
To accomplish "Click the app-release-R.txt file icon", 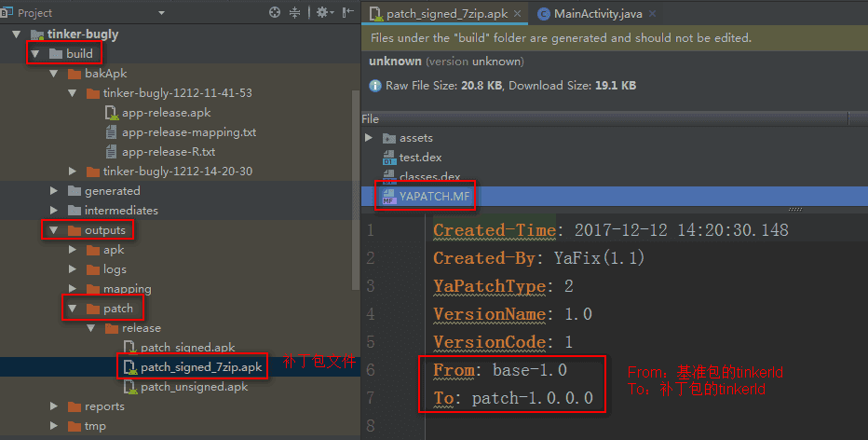I will [111, 152].
